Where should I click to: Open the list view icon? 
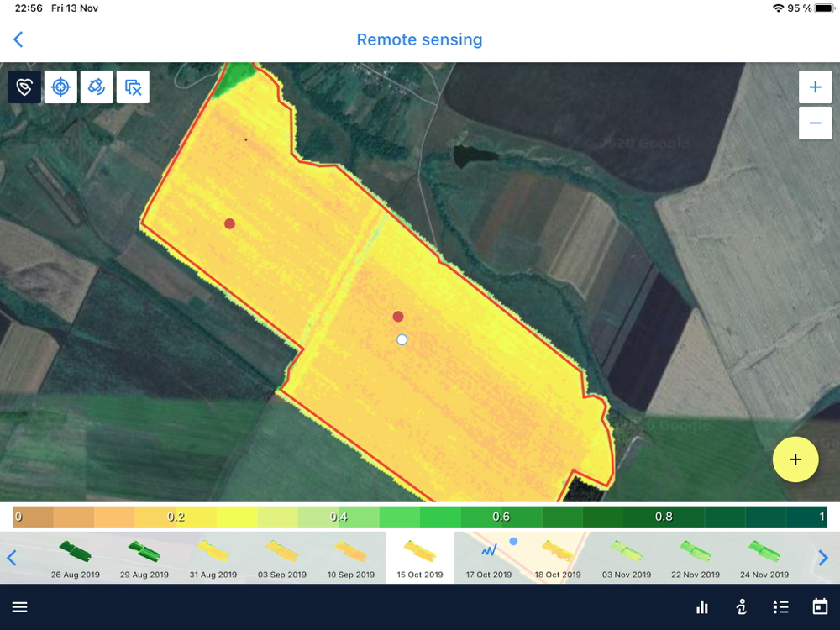(x=780, y=607)
